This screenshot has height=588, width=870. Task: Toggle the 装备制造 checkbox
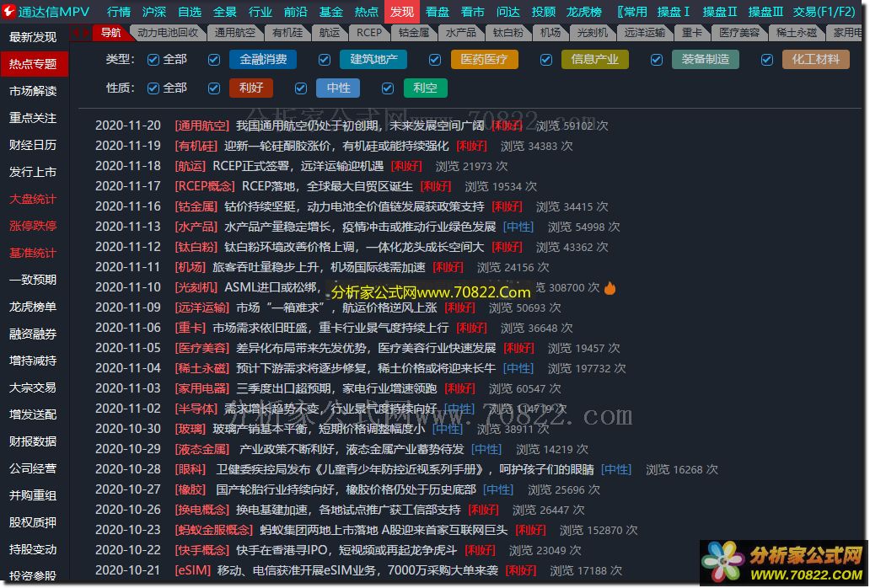coord(657,59)
